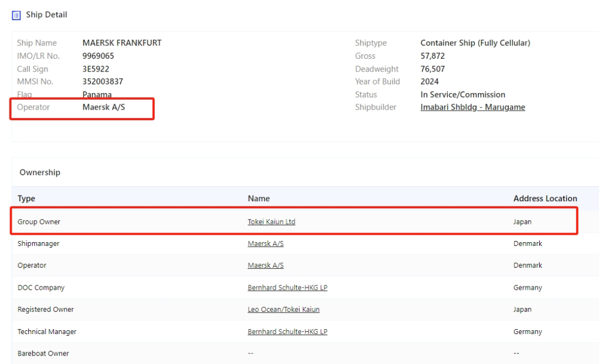
Task: Click the IMO/LR No. field label
Action: coord(38,56)
